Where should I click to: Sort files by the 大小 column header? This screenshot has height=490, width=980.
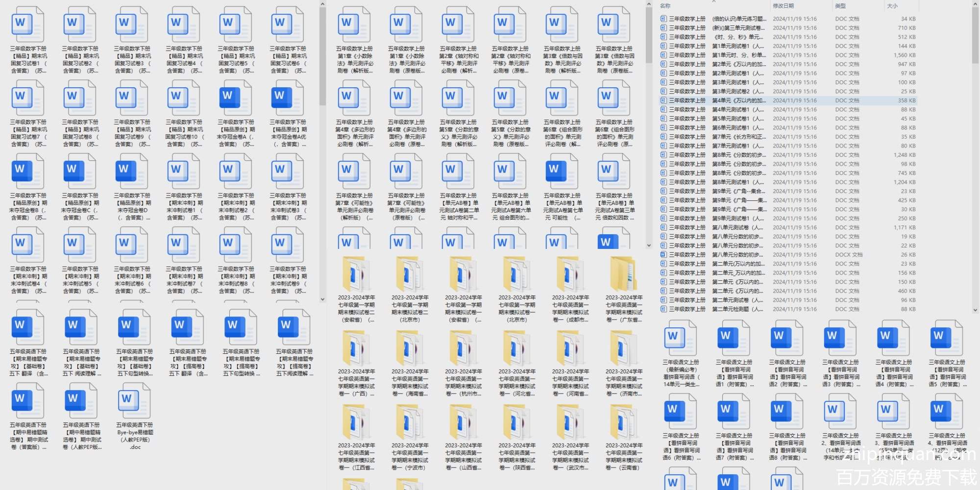pos(892,6)
